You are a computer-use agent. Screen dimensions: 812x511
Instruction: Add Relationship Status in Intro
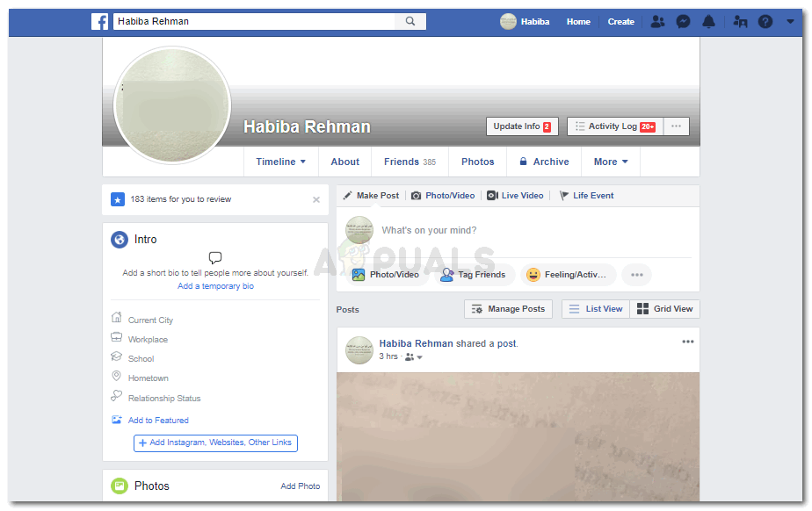pos(164,398)
